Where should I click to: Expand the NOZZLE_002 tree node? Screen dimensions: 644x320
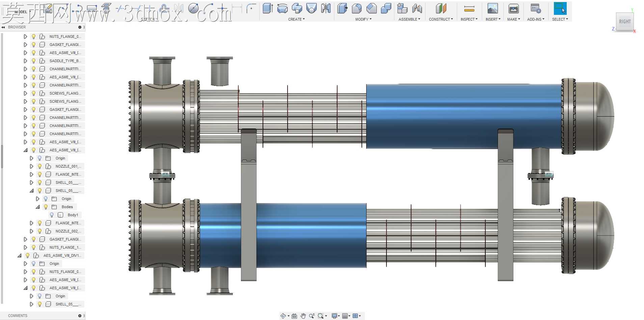[x=31, y=231]
